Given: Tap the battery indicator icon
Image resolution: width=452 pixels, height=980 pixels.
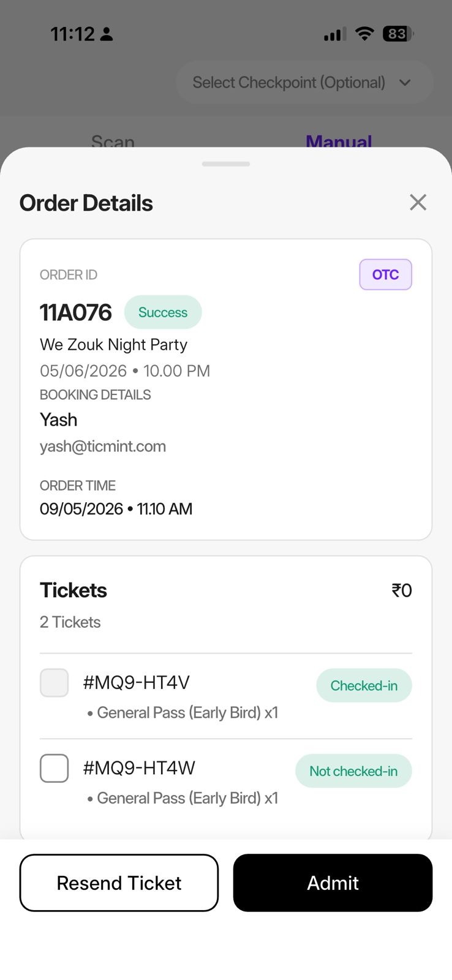Looking at the screenshot, I should (x=398, y=34).
